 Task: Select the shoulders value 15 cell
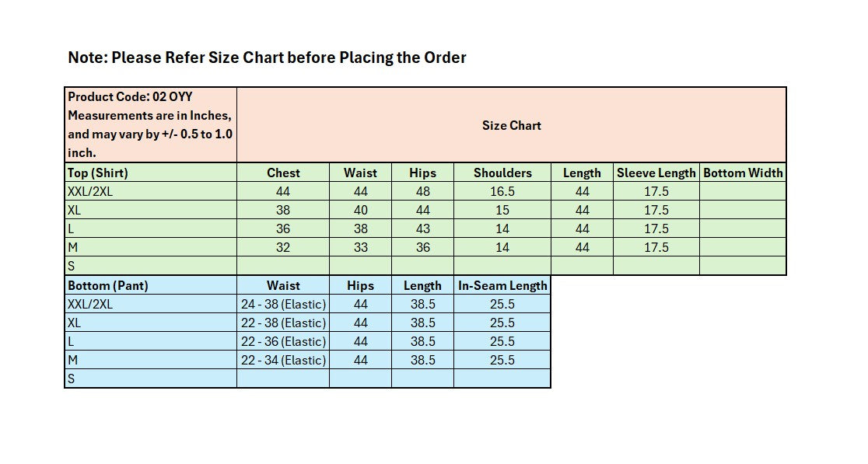502,211
